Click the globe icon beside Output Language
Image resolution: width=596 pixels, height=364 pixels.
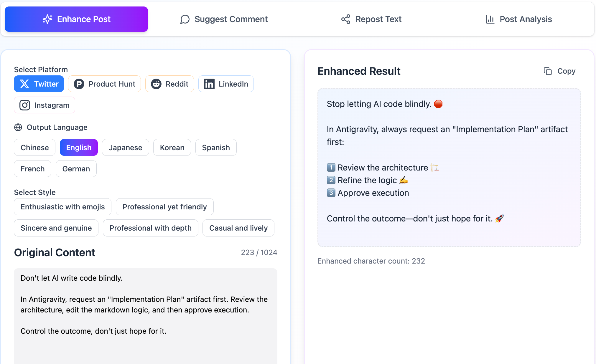click(18, 127)
